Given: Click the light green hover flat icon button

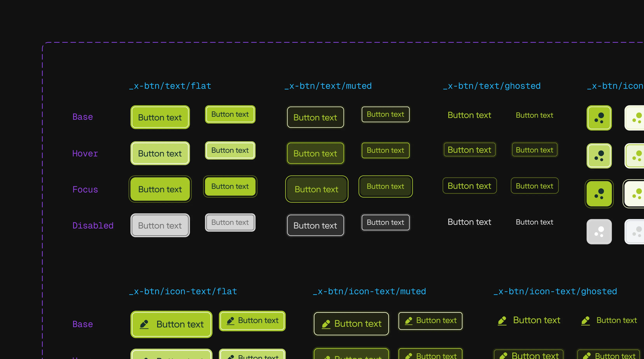Looking at the screenshot, I should click(599, 156).
